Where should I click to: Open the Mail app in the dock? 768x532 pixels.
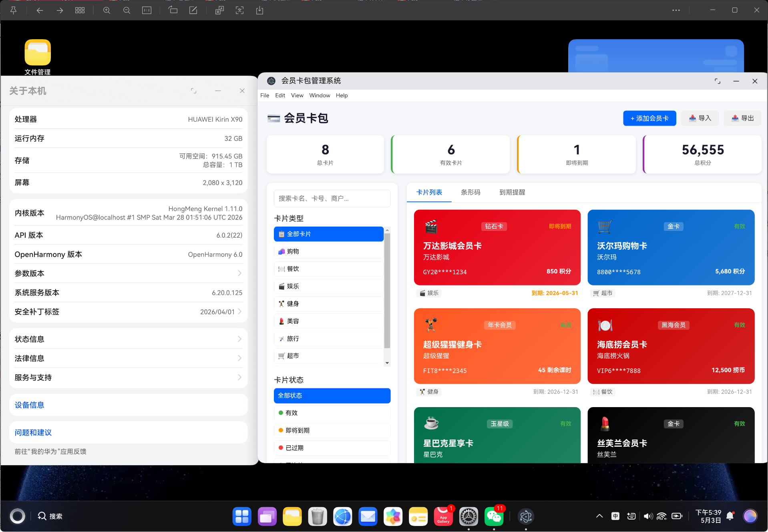(x=368, y=516)
